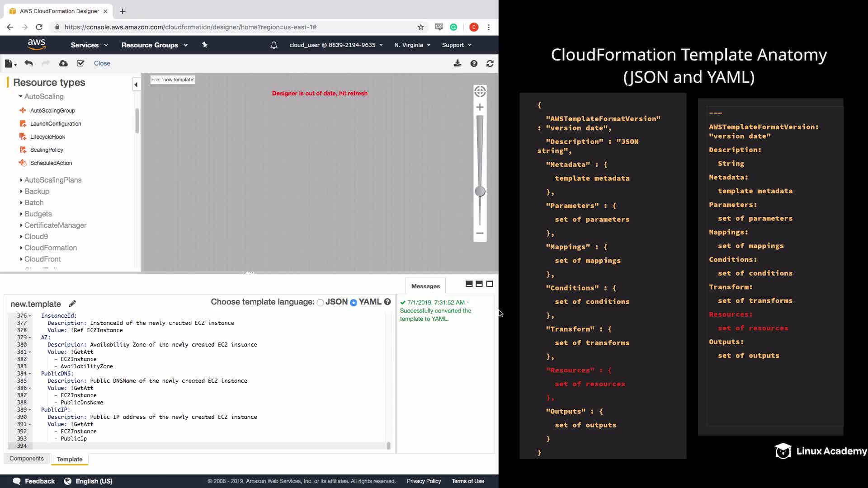Image resolution: width=868 pixels, height=488 pixels.
Task: Click the undo arrow in toolbar
Action: pyautogui.click(x=28, y=63)
